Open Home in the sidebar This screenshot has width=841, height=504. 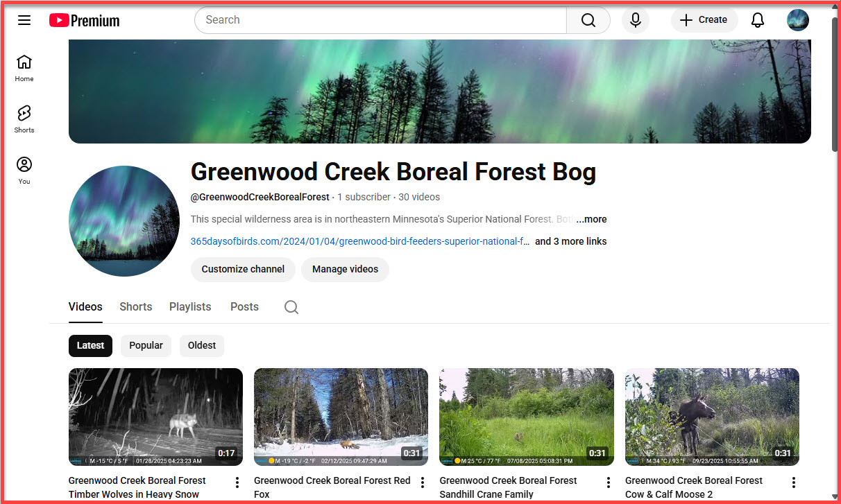click(x=24, y=67)
